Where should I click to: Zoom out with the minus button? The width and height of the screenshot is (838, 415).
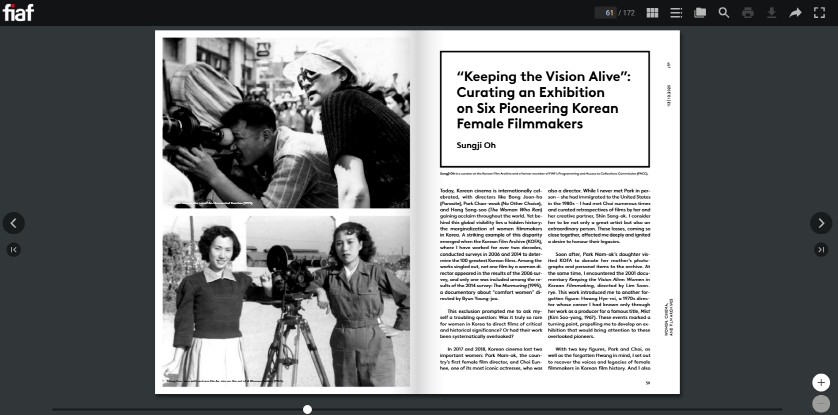[821, 403]
